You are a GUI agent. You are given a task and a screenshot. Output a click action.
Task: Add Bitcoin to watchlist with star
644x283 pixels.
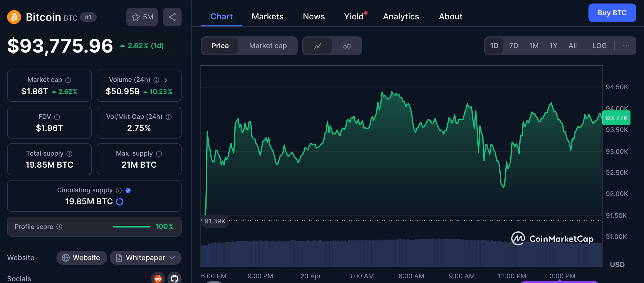142,17
